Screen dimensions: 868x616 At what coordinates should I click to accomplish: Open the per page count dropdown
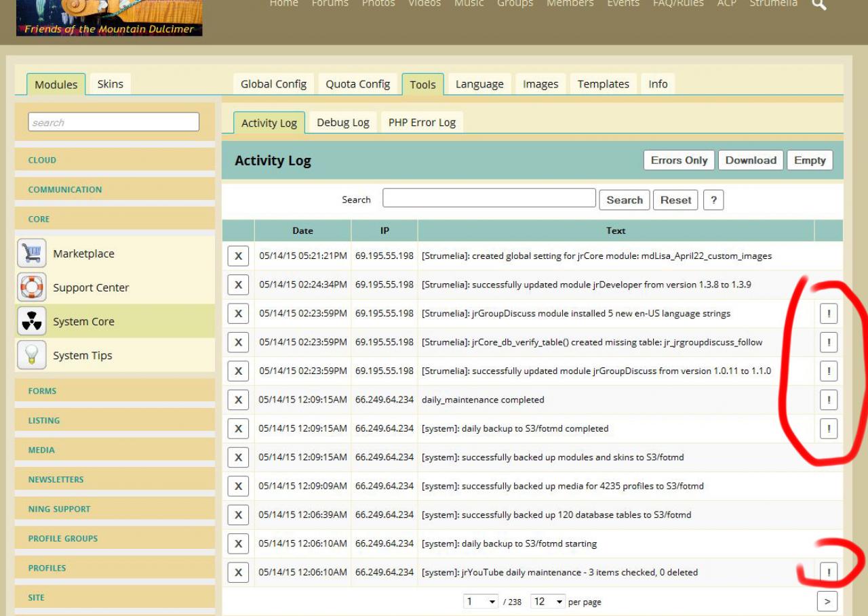click(548, 602)
